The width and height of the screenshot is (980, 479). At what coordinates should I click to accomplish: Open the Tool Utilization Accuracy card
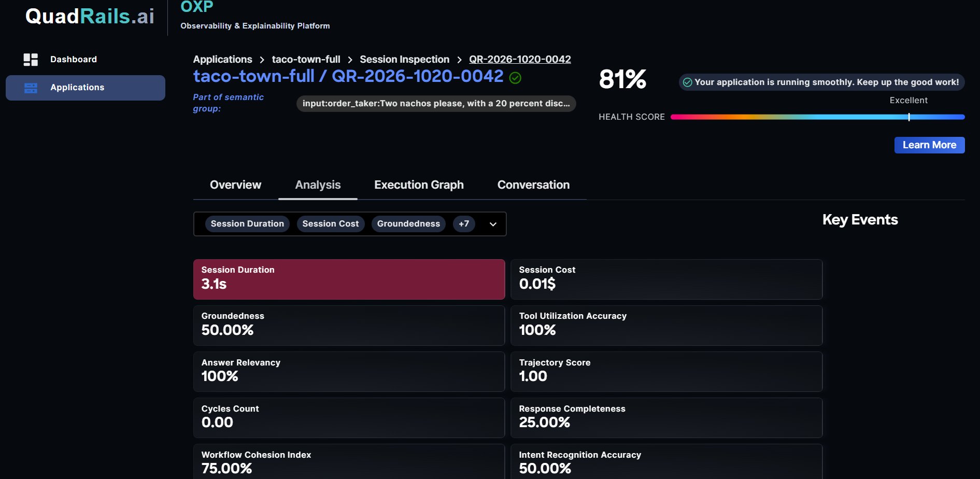[666, 326]
